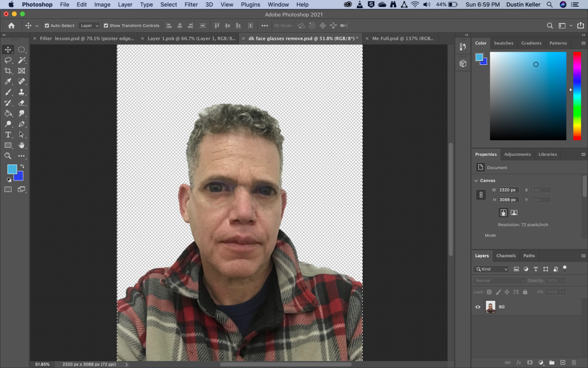588x368 pixels.
Task: Choose the Hand tool
Action: pos(22,145)
